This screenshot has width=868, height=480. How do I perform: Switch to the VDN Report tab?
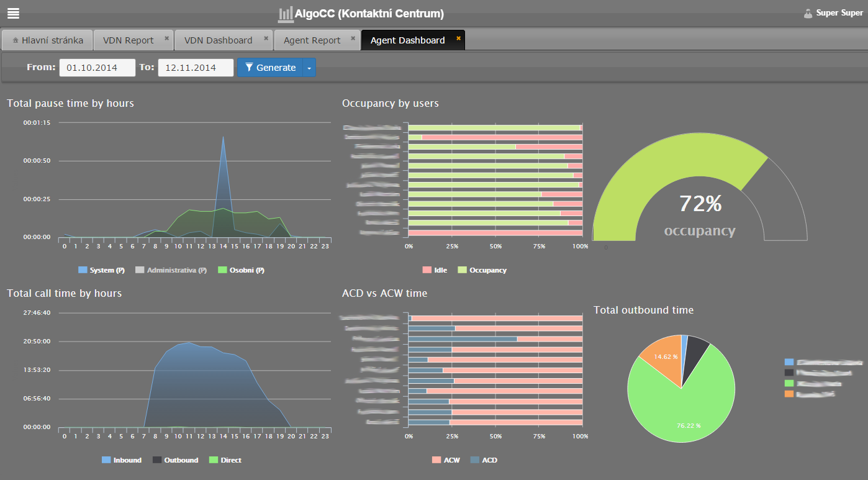pyautogui.click(x=128, y=40)
